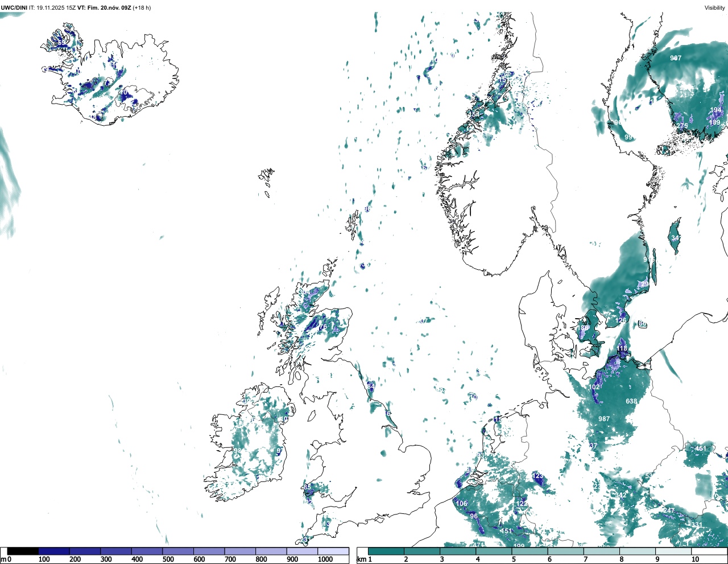This screenshot has width=728, height=564.
Task: Click the '102' visibility value on the map
Action: pyautogui.click(x=594, y=387)
